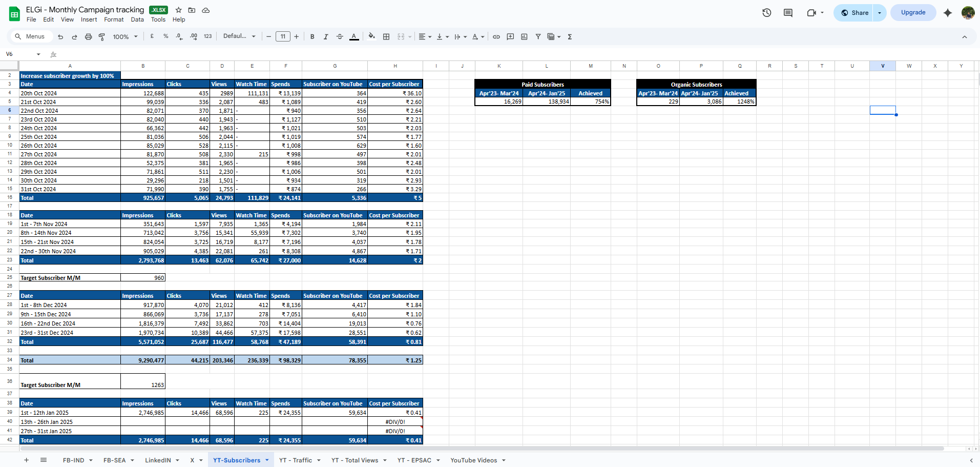Toggle italic formatting
980x467 pixels.
[x=325, y=37]
